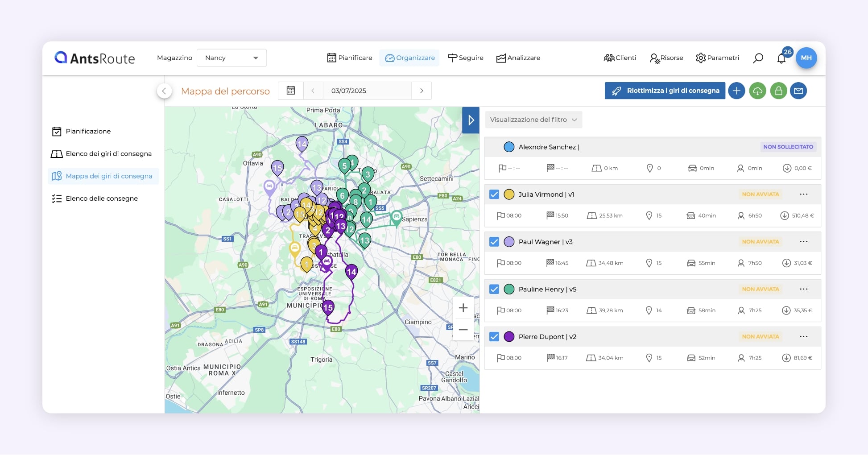Image resolution: width=868 pixels, height=455 pixels.
Task: Click zoom in on the map
Action: click(x=463, y=308)
